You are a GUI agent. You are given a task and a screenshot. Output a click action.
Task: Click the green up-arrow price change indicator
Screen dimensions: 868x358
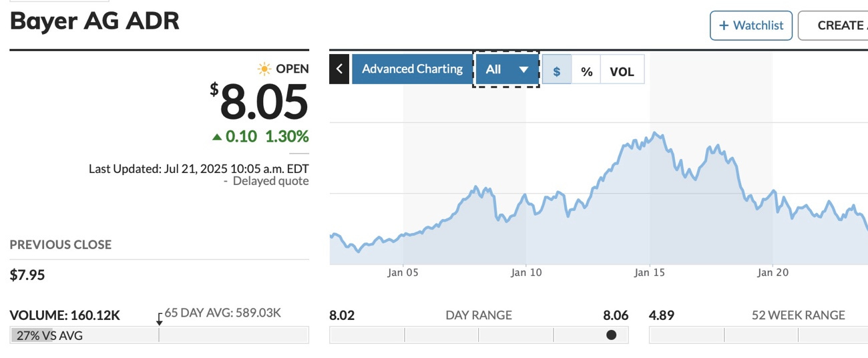(x=216, y=137)
